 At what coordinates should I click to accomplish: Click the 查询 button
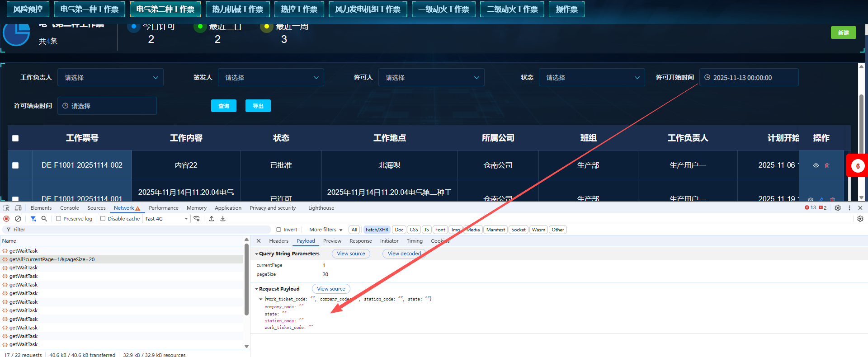pyautogui.click(x=224, y=106)
